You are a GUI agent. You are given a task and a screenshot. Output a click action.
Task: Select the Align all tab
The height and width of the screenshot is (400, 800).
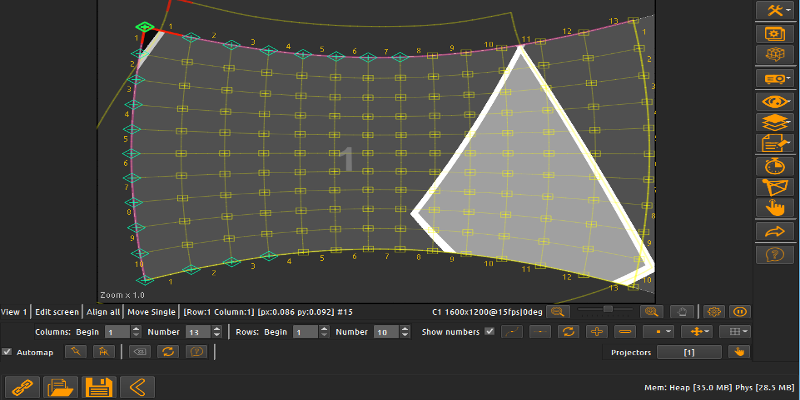click(x=102, y=312)
